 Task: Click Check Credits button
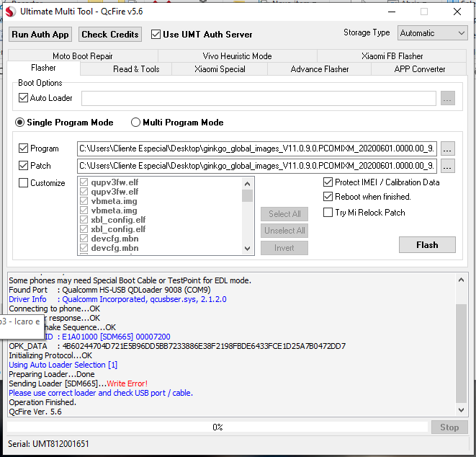tap(110, 35)
